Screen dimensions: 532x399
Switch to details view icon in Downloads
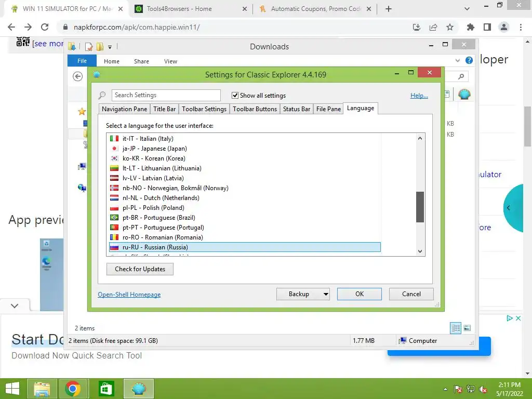point(456,328)
